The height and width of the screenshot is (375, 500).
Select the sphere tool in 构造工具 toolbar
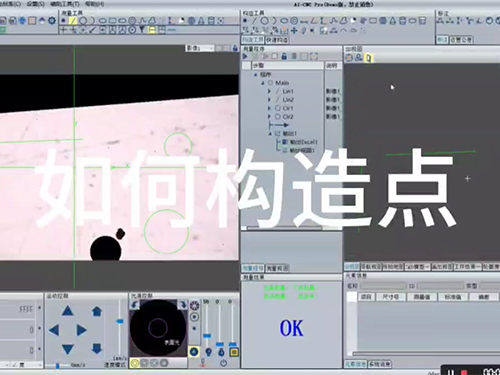pos(383,21)
